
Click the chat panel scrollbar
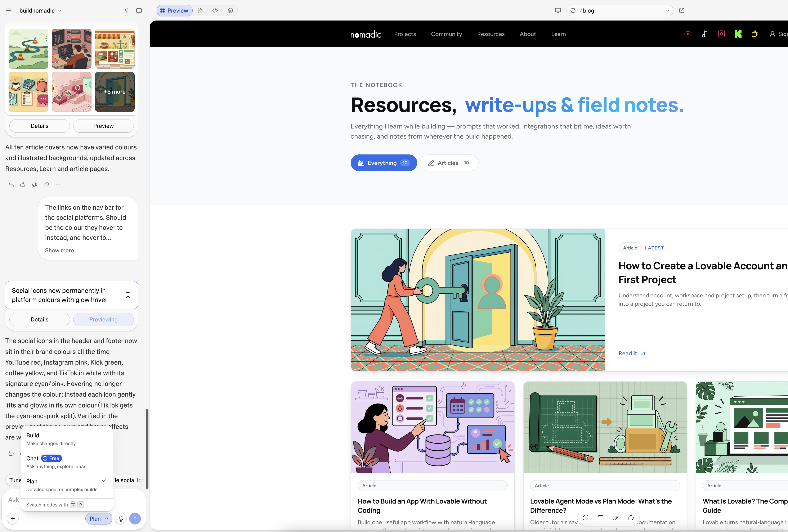tap(147, 449)
